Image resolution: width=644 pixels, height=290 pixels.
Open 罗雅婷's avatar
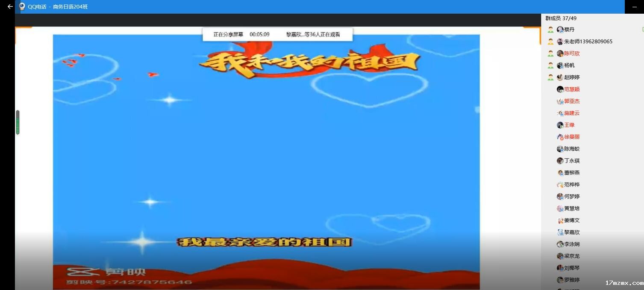pyautogui.click(x=560, y=280)
